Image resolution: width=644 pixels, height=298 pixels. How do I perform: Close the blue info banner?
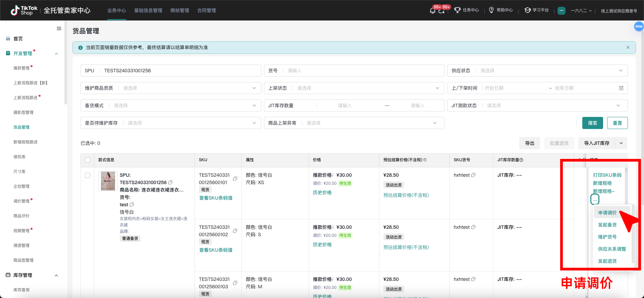(x=628, y=47)
